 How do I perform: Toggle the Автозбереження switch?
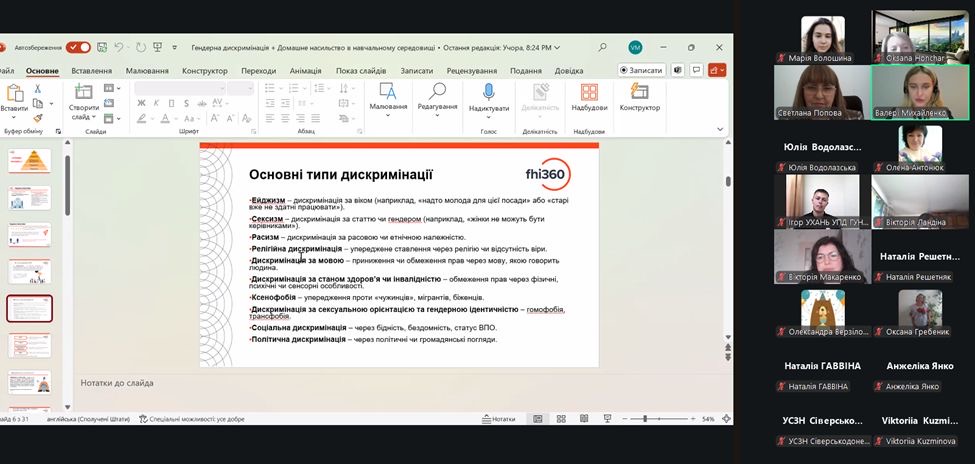click(x=78, y=47)
